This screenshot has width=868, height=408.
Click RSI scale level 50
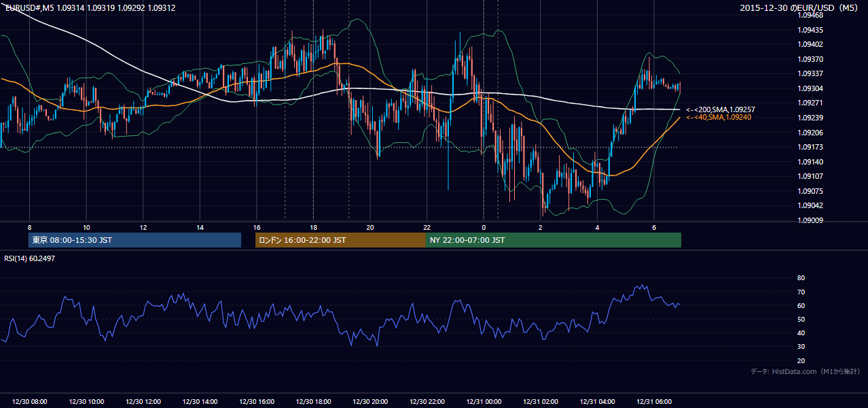(x=801, y=319)
